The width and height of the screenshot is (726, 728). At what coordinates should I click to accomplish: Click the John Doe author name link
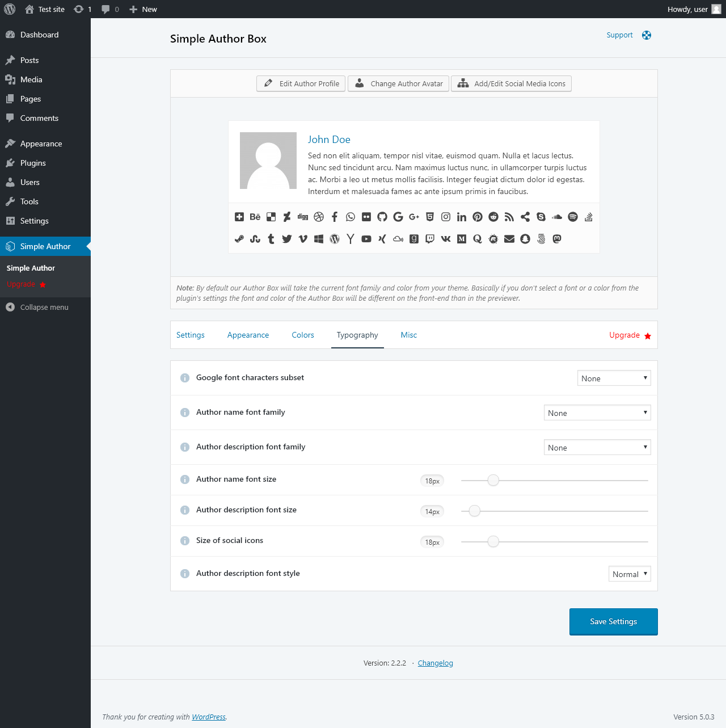329,140
